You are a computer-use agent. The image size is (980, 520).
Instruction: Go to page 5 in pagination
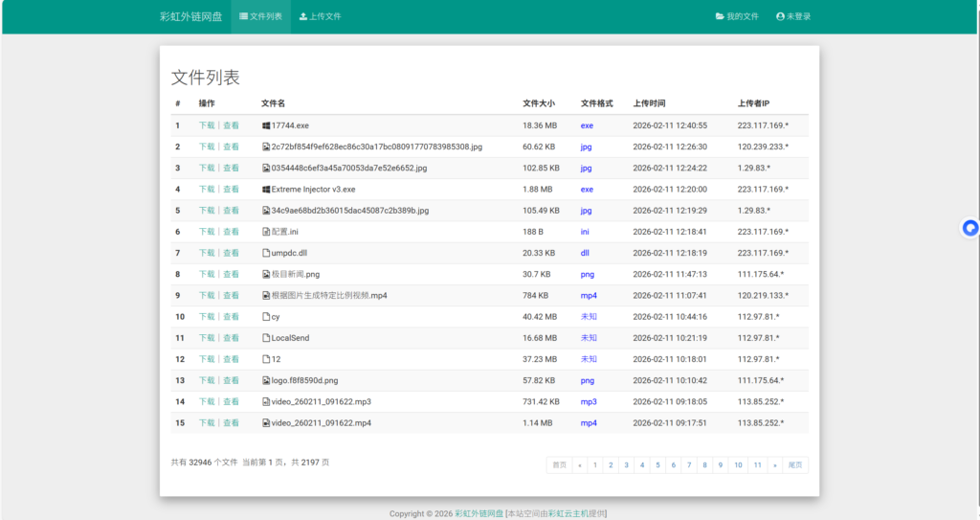(657, 464)
